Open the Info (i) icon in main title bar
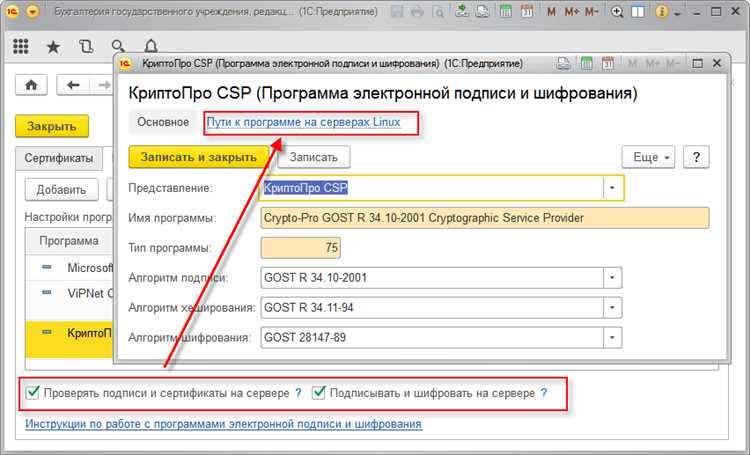Viewport: 750px width, 455px height. point(662,11)
